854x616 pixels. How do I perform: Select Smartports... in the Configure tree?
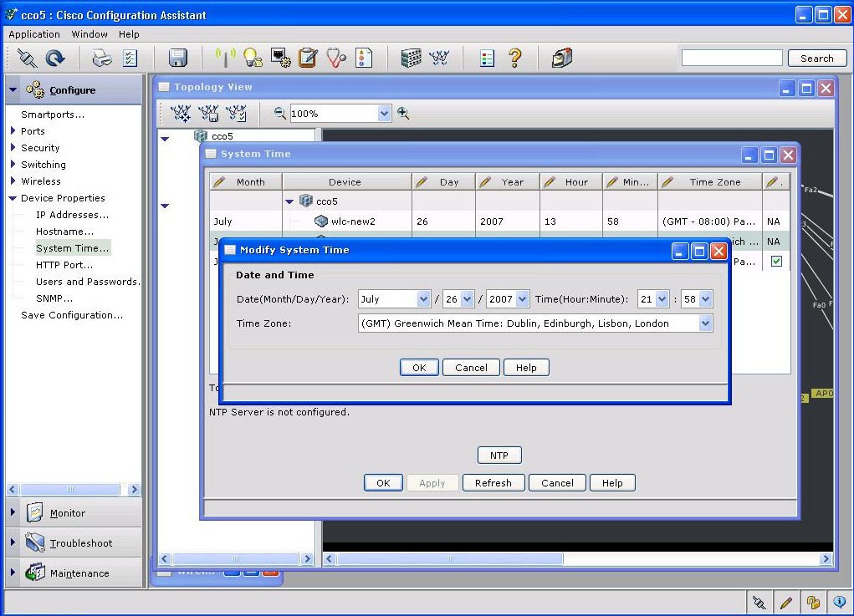pyautogui.click(x=53, y=115)
